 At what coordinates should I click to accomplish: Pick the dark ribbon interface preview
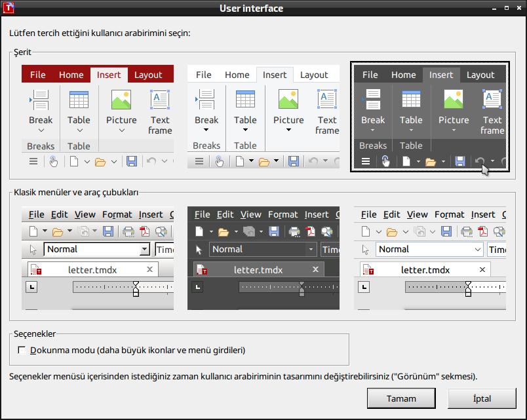coord(430,117)
